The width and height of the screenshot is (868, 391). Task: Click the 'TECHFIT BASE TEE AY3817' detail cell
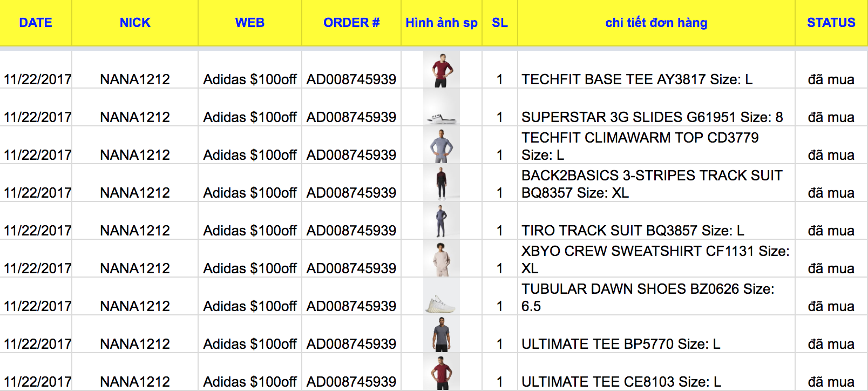637,79
